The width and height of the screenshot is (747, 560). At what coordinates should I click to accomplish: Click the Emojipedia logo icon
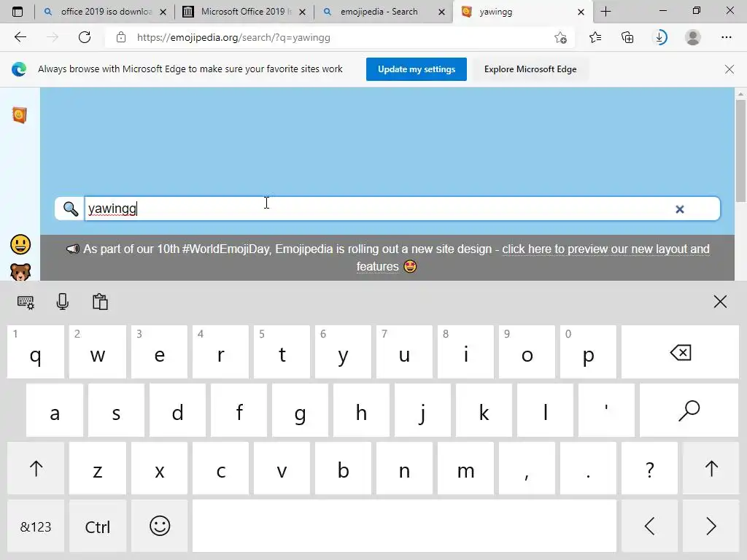tap(20, 114)
